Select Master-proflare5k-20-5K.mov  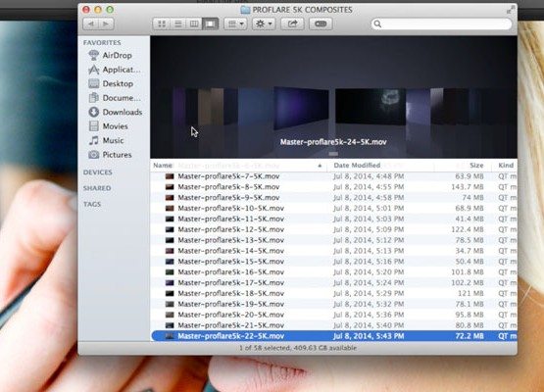(334, 315)
